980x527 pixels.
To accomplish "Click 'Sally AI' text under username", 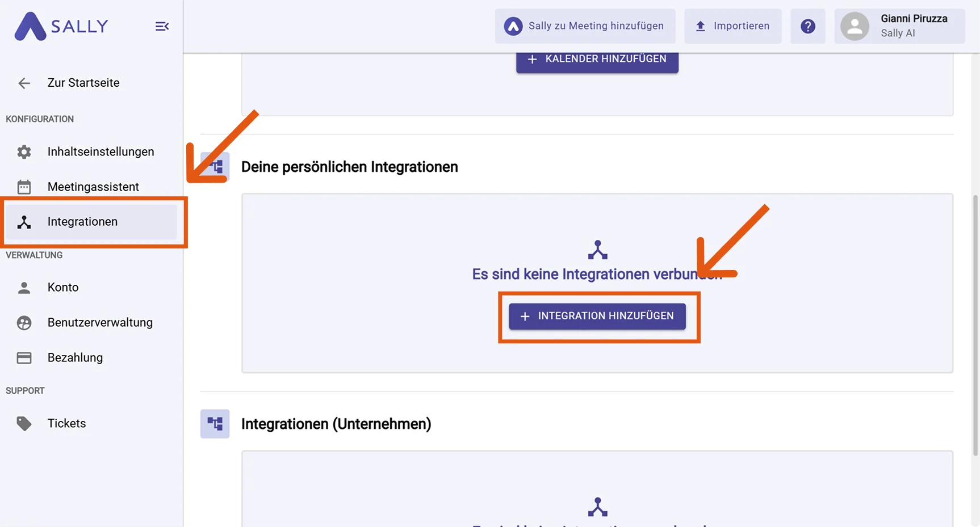I will point(898,33).
